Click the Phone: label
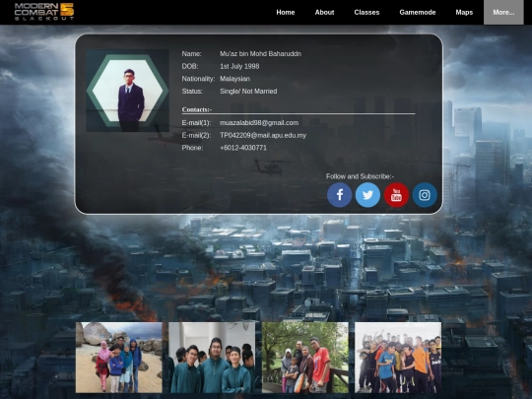532x399 pixels. click(x=192, y=148)
